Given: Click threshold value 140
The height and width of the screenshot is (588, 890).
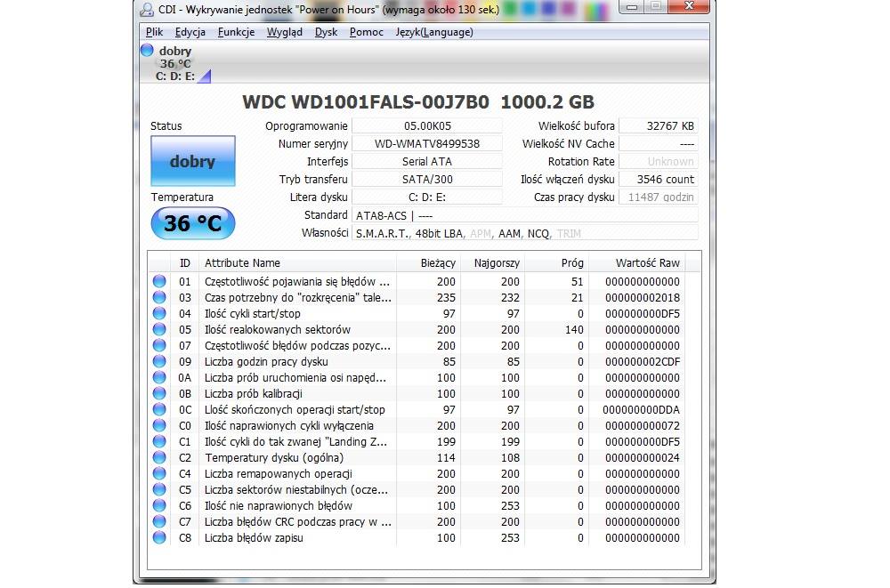Looking at the screenshot, I should (x=574, y=330).
